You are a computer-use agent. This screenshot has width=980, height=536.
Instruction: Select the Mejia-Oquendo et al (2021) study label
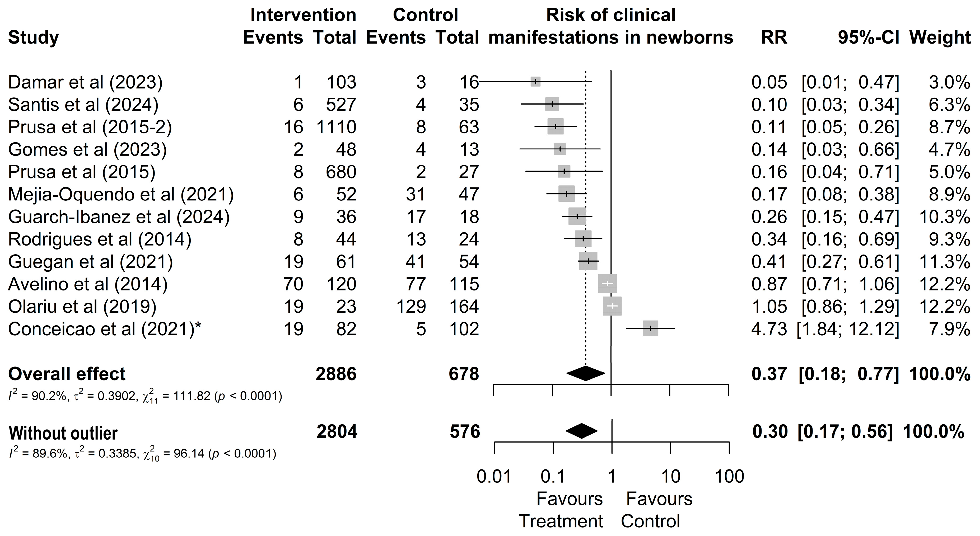coord(121,194)
